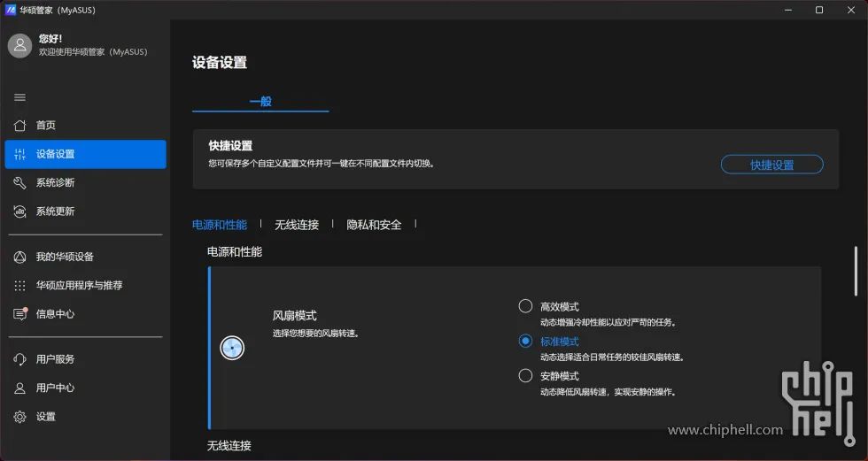Collapse the sidebar with hamburger icon

tap(19, 97)
